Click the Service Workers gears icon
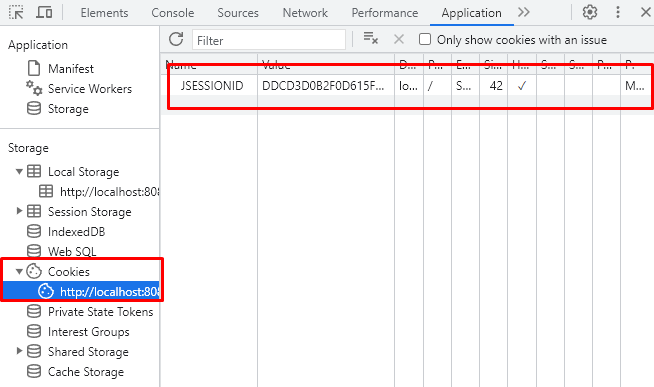Screen dimensions: 654x387 click(34, 88)
